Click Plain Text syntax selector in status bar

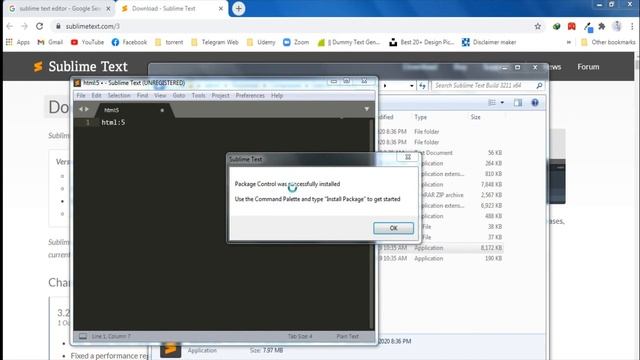(347, 336)
